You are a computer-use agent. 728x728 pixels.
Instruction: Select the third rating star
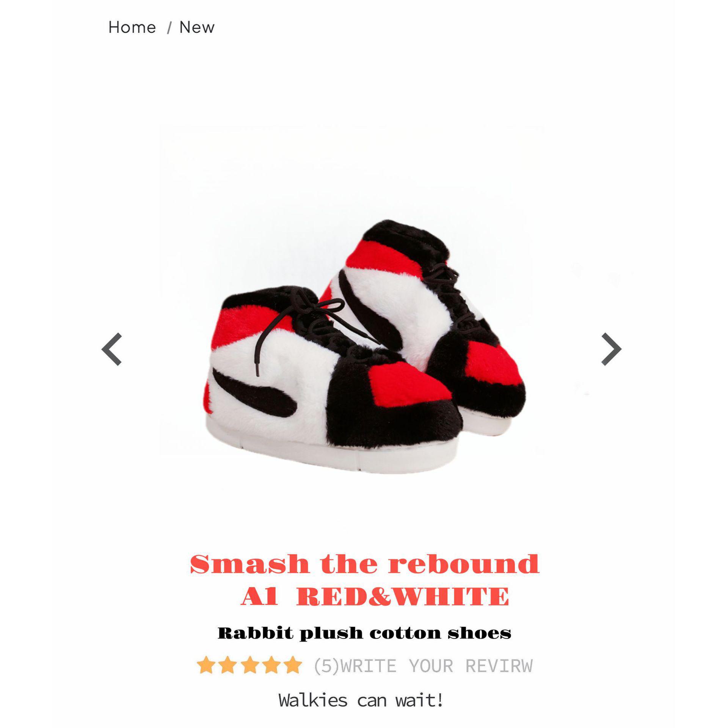[249, 665]
